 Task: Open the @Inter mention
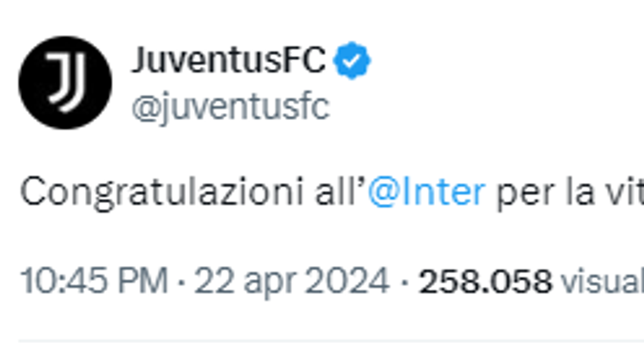click(x=427, y=192)
